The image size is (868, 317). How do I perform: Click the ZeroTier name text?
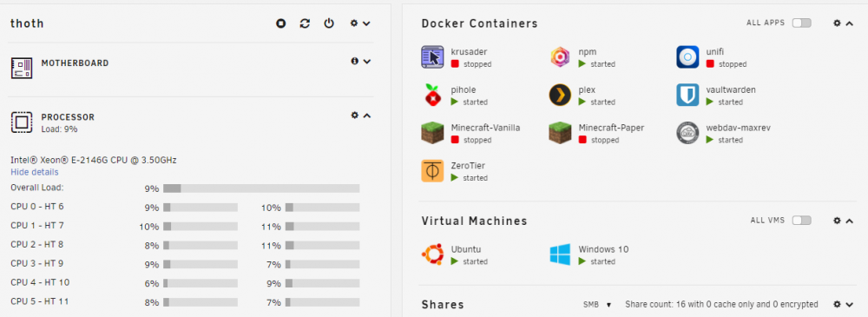468,165
